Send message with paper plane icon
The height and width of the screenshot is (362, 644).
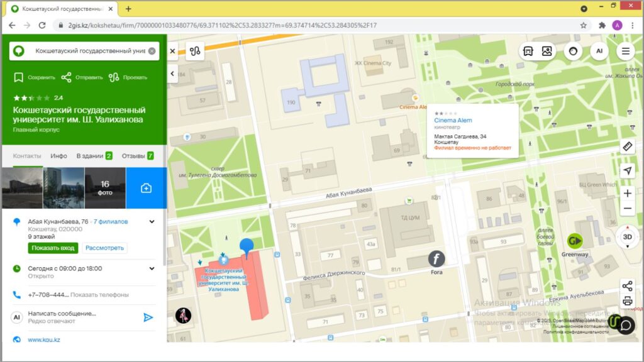[148, 317]
